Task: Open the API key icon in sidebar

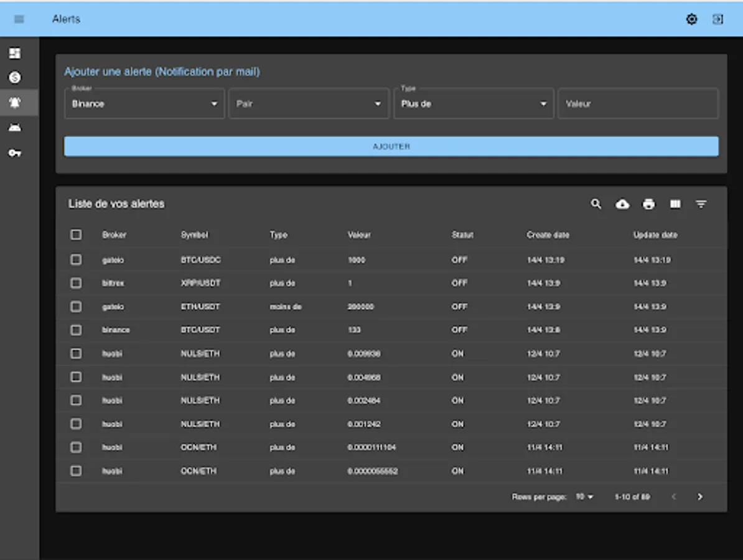Action: pos(15,153)
